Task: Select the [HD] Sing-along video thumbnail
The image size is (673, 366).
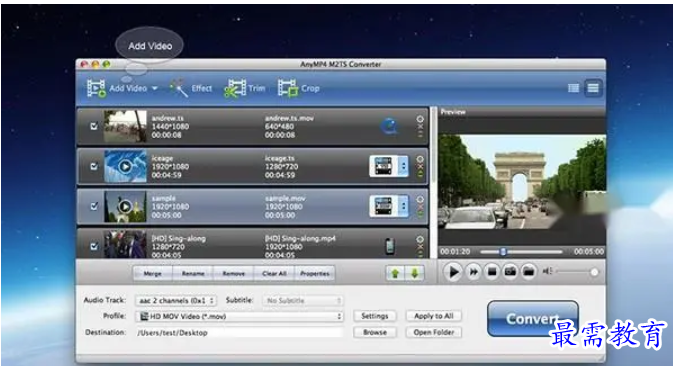Action: pyautogui.click(x=125, y=245)
